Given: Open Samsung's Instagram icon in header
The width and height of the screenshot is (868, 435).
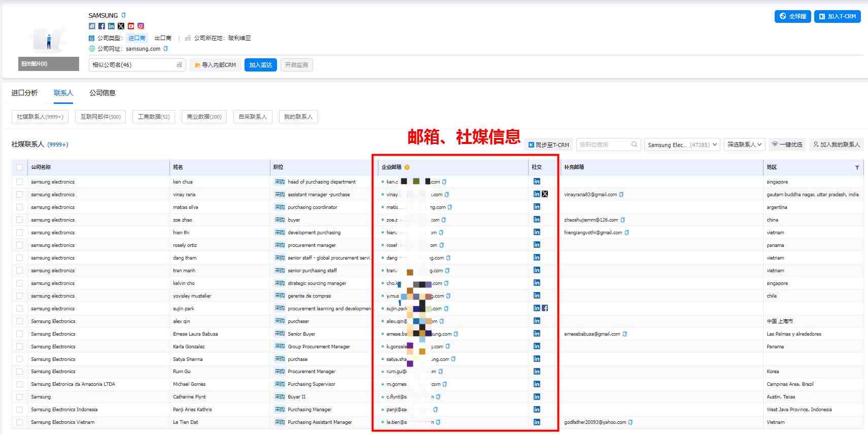Looking at the screenshot, I should click(x=141, y=26).
